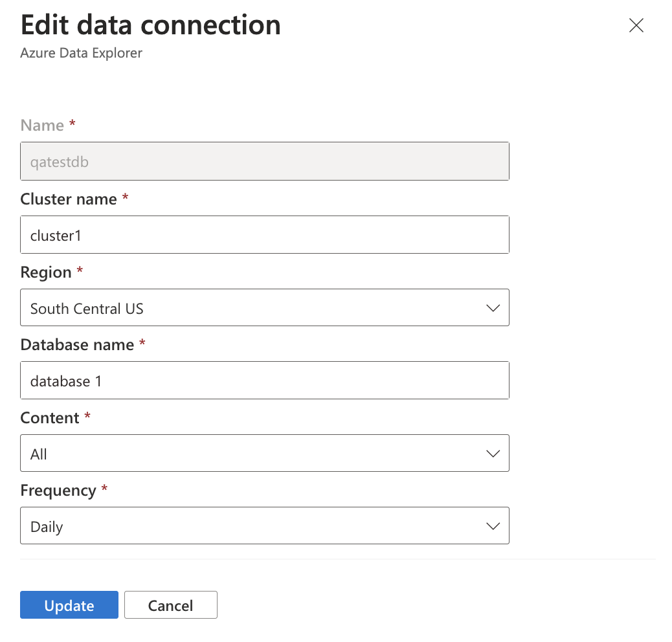Open the Frequency dropdown chevron
Image resolution: width=672 pixels, height=642 pixels.
tap(492, 526)
